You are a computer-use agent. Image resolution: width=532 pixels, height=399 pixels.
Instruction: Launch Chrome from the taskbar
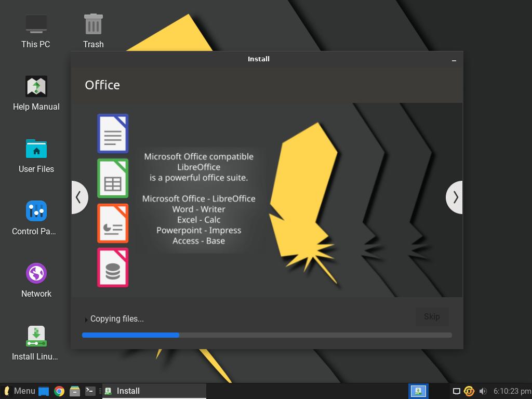click(59, 391)
